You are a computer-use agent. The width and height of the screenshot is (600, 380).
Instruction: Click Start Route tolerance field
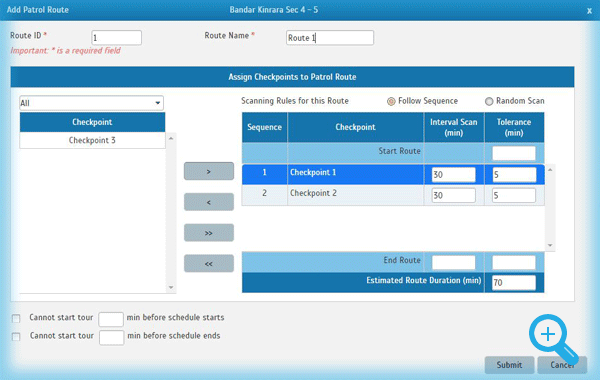[514, 153]
